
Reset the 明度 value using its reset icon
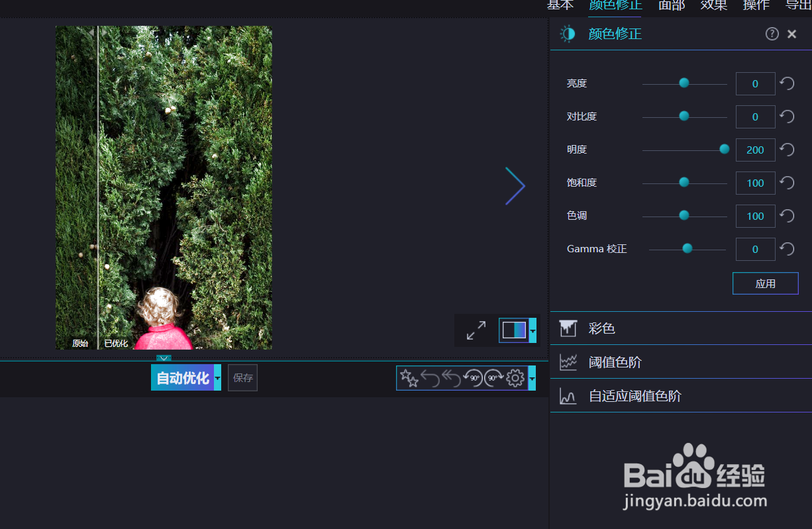click(787, 149)
